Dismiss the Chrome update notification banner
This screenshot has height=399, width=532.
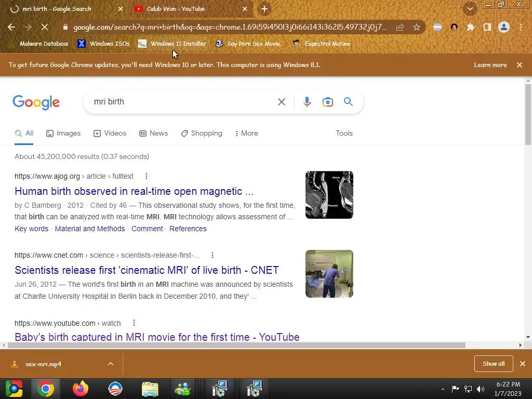[520, 65]
